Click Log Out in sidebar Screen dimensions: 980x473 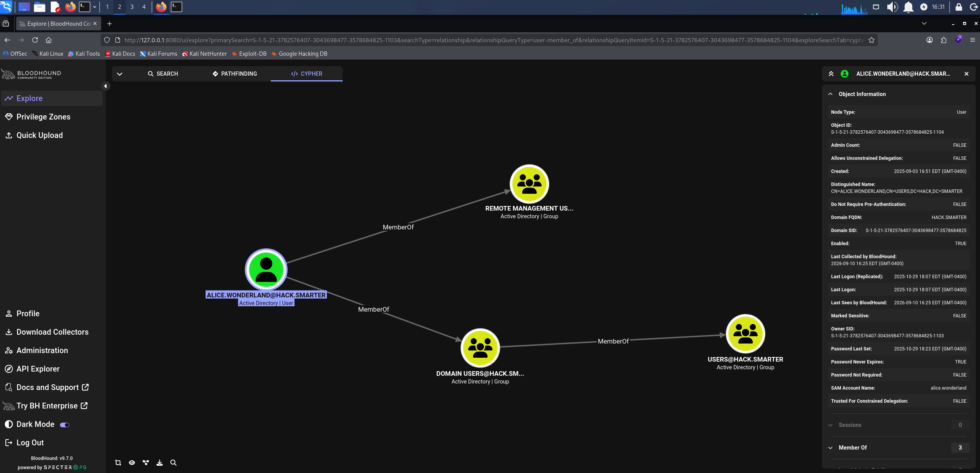(52, 443)
